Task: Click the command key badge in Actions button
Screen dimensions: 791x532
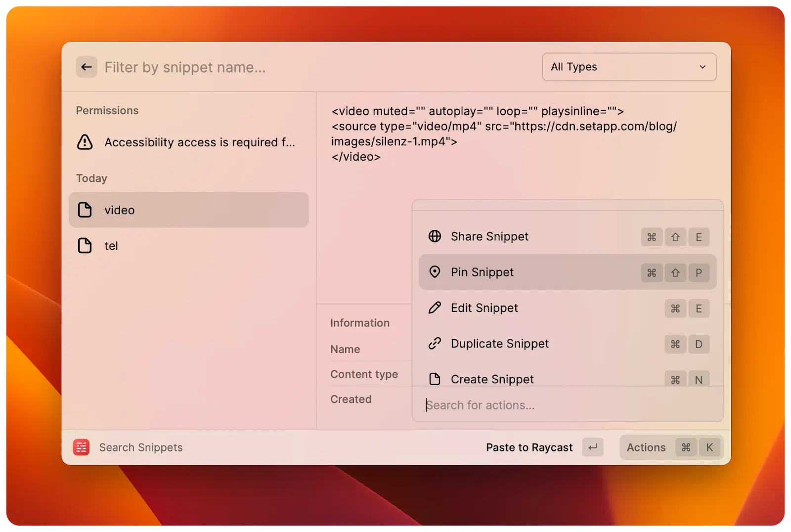Action: tap(686, 447)
